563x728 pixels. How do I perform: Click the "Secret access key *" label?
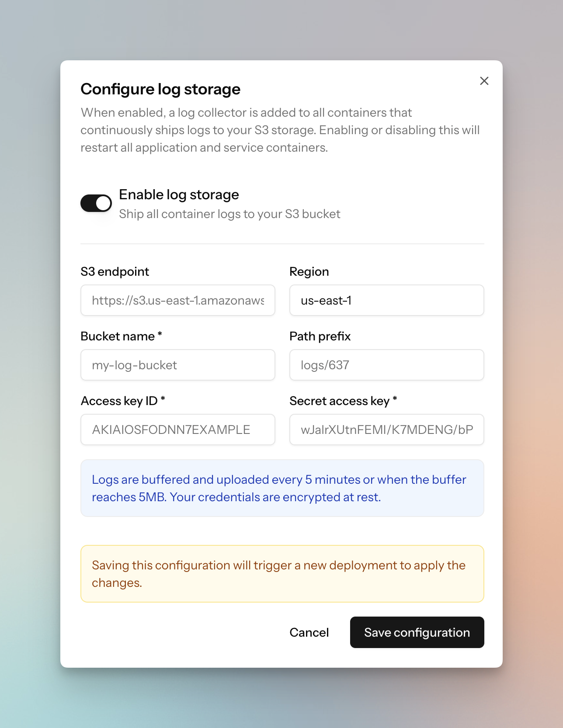coord(343,401)
